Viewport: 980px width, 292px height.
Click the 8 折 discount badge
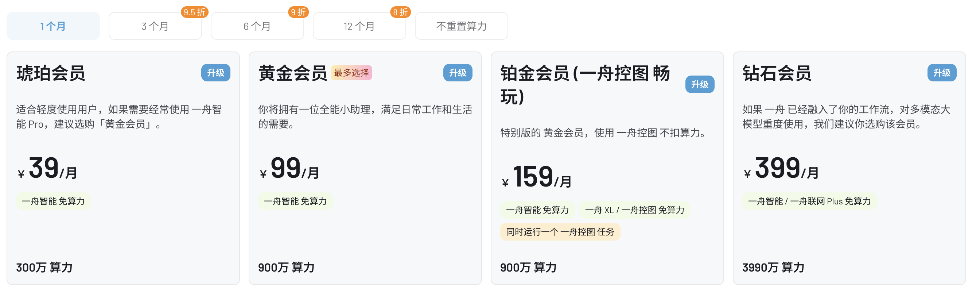pos(400,12)
